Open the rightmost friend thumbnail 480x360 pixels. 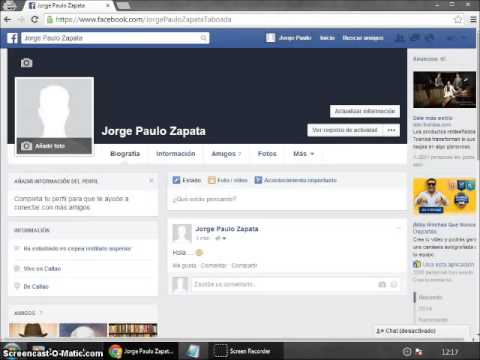pos(133,330)
